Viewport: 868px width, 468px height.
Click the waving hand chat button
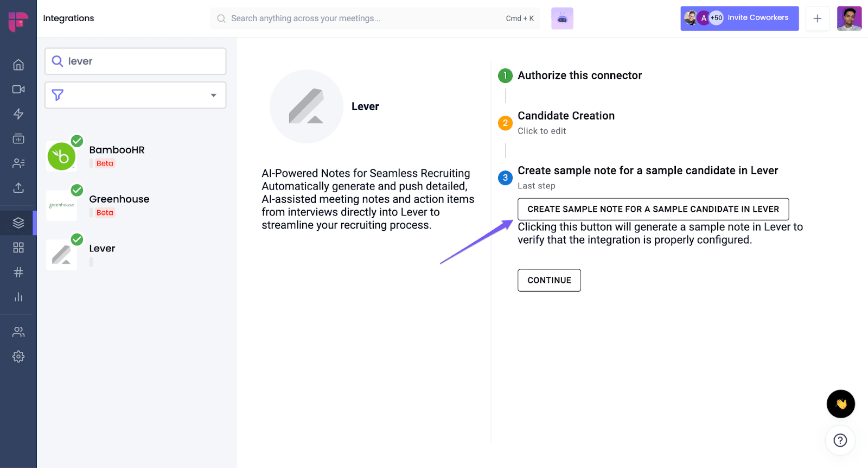[x=841, y=404]
